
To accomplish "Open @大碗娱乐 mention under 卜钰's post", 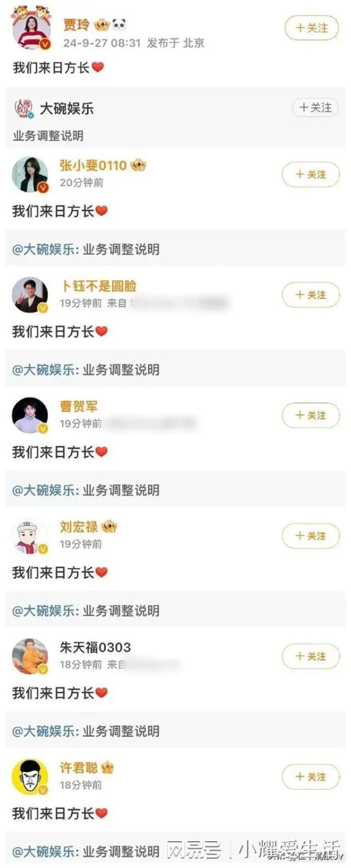I will [43, 370].
